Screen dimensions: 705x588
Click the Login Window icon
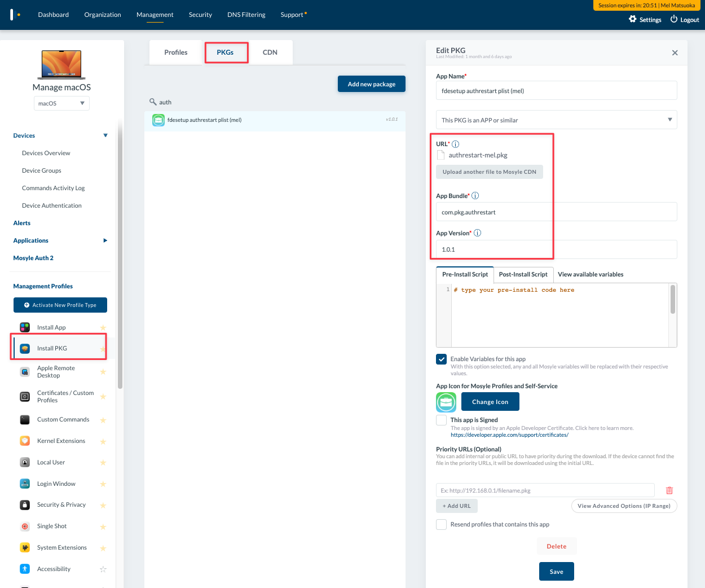(x=25, y=484)
